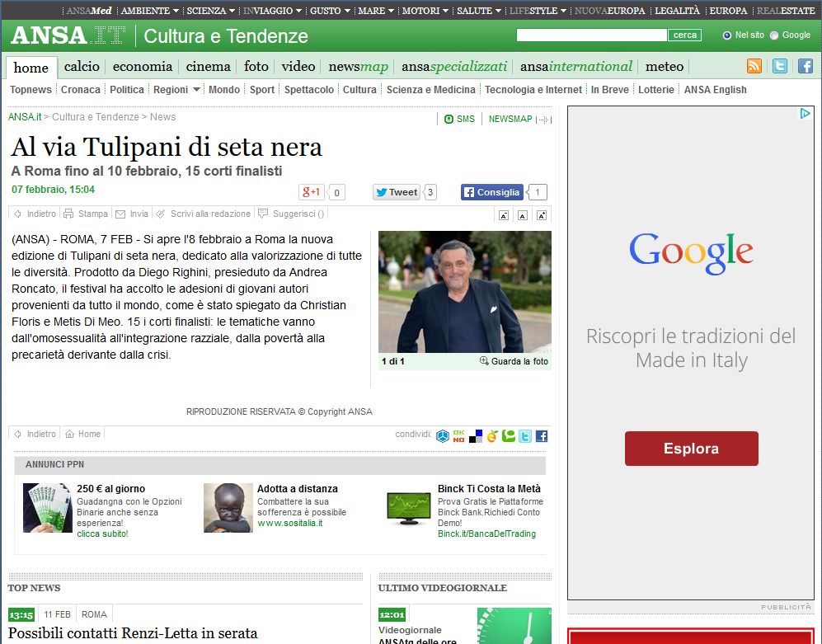Viewport: 822px width, 644px height.
Task: Click the AdChoices icon in the Google ad
Action: [805, 113]
